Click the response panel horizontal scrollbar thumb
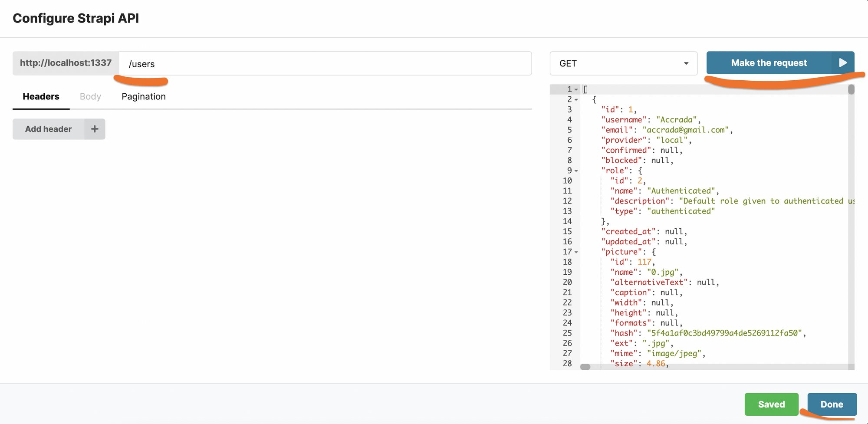The height and width of the screenshot is (424, 868). tap(585, 367)
